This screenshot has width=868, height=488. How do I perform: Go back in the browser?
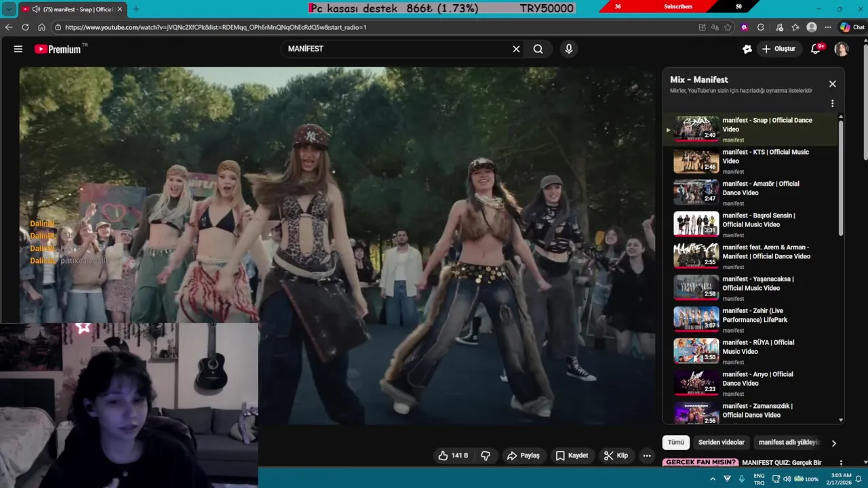pos(9,27)
